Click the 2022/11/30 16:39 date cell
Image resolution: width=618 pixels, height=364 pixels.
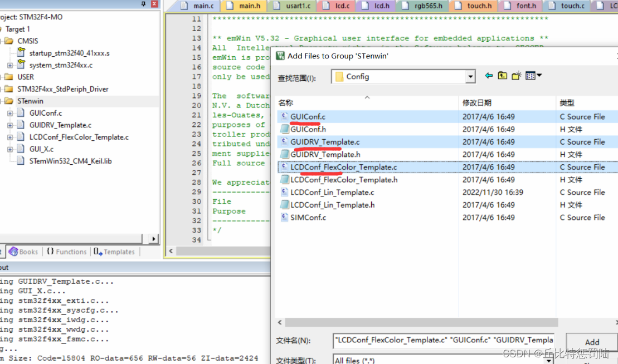pos(493,192)
